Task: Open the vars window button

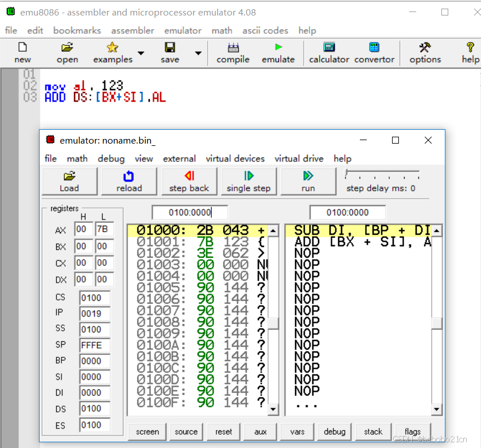Action: 297,432
